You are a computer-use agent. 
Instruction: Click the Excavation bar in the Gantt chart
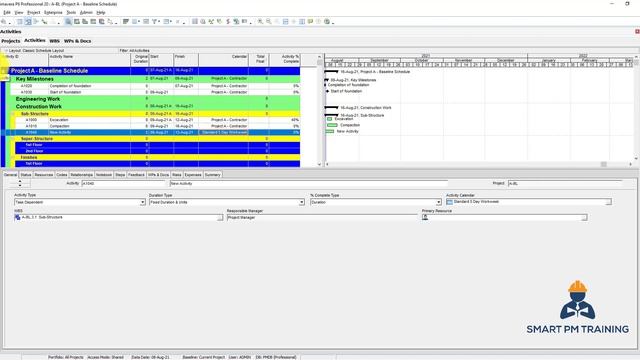tap(329, 119)
